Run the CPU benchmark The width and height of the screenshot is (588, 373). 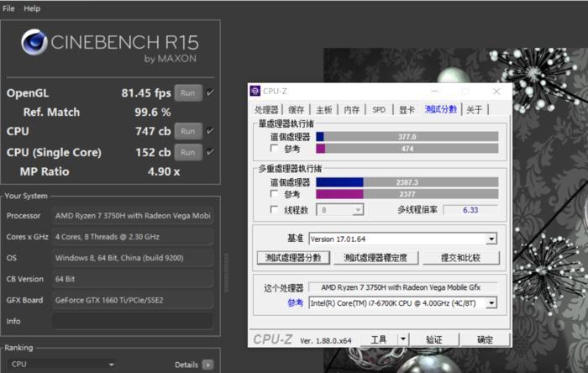point(188,131)
